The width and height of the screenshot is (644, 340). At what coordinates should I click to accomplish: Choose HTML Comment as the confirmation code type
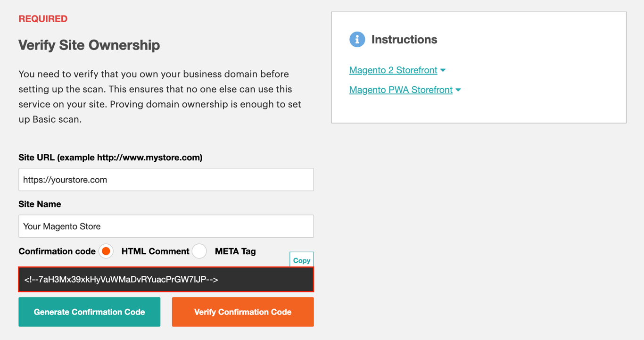(106, 251)
